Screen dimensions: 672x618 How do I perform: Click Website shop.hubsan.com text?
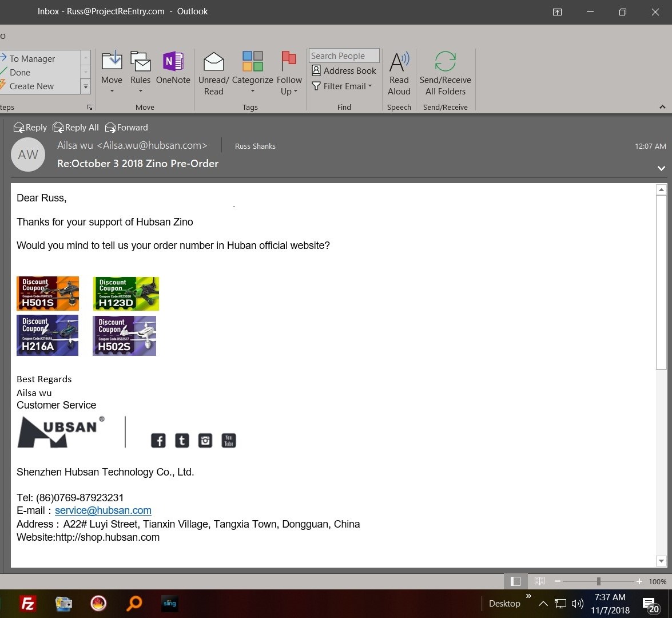88,537
